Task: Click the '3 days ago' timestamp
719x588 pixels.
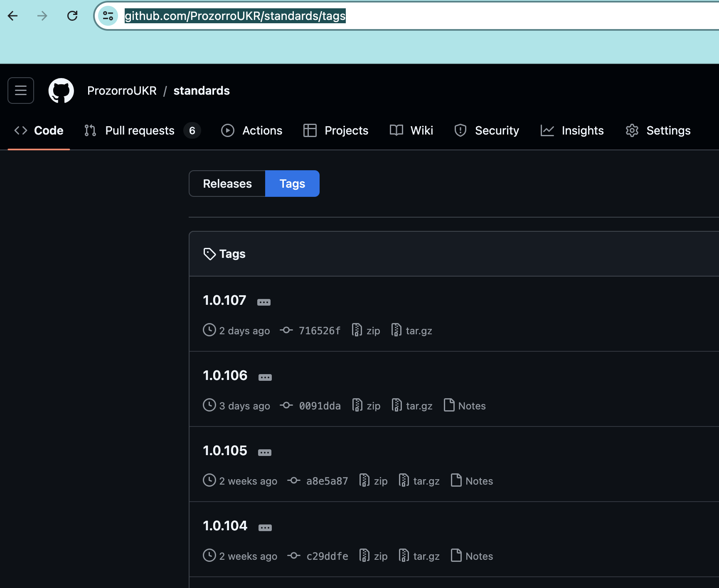Action: point(244,406)
